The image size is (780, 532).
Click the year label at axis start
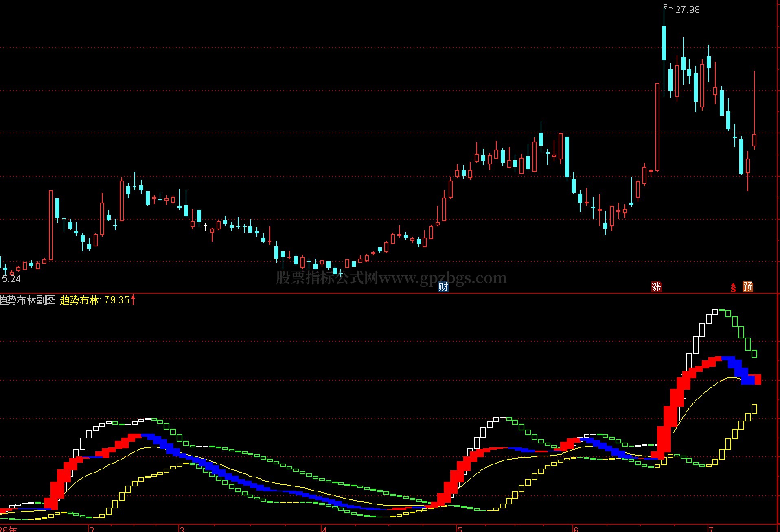[9, 529]
